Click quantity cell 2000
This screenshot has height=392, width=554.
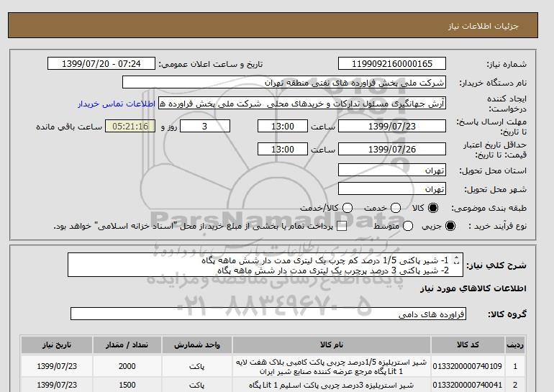pyautogui.click(x=127, y=366)
